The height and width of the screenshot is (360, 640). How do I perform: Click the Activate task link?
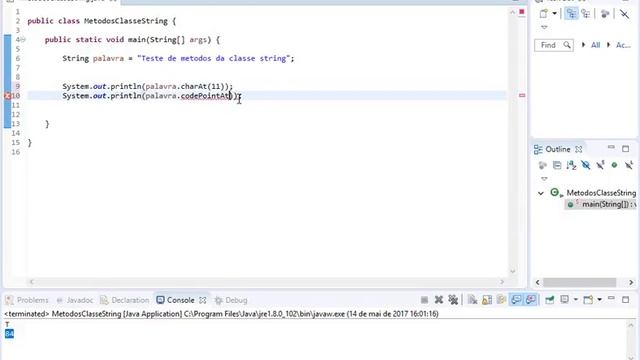pyautogui.click(x=623, y=45)
